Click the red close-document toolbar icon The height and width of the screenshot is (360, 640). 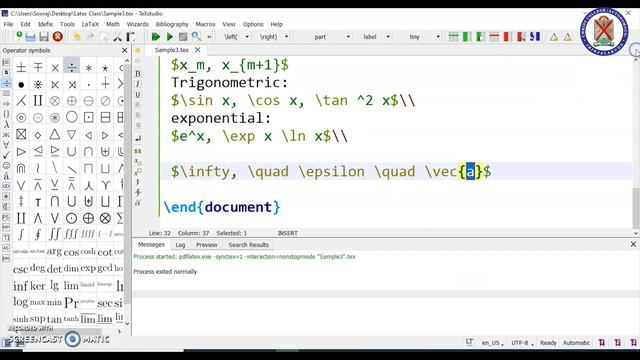click(58, 37)
